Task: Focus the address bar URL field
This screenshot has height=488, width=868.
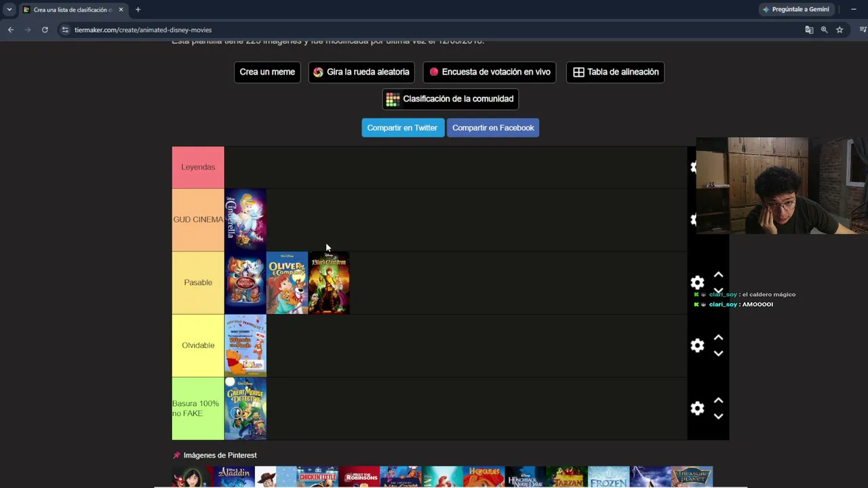Action: [434, 30]
